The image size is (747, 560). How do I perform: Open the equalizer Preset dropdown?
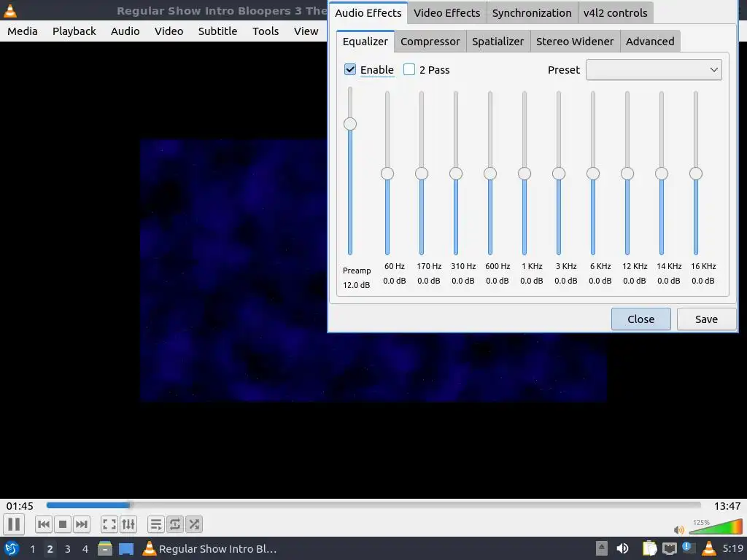[654, 69]
